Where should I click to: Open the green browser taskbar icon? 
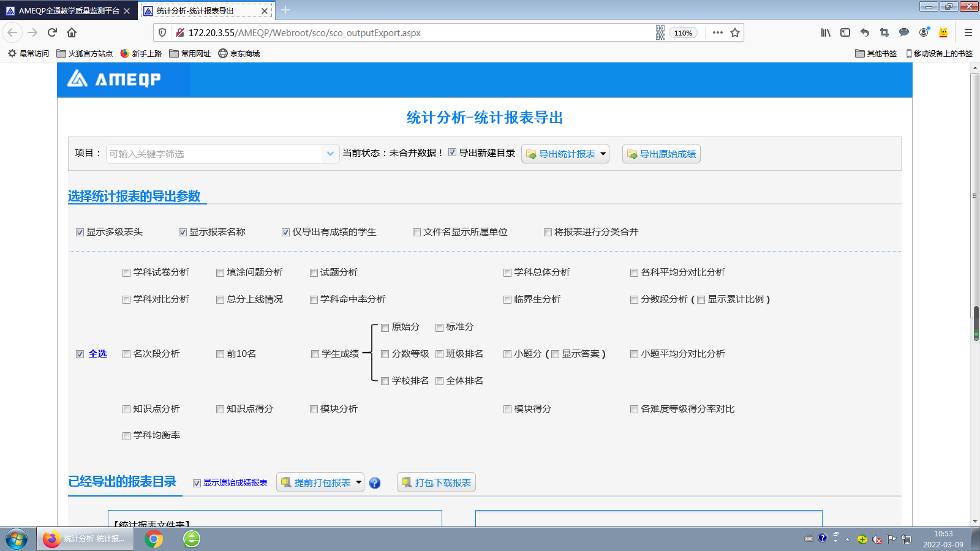192,539
